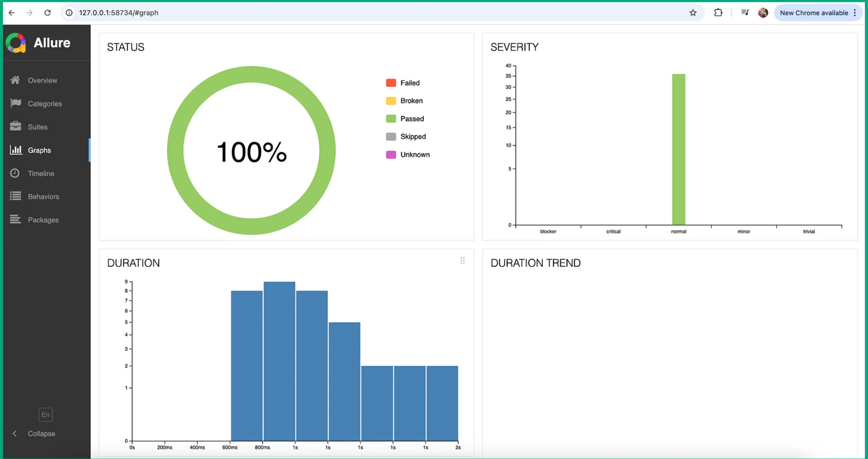Open Chrome's three-dot menu

click(855, 13)
